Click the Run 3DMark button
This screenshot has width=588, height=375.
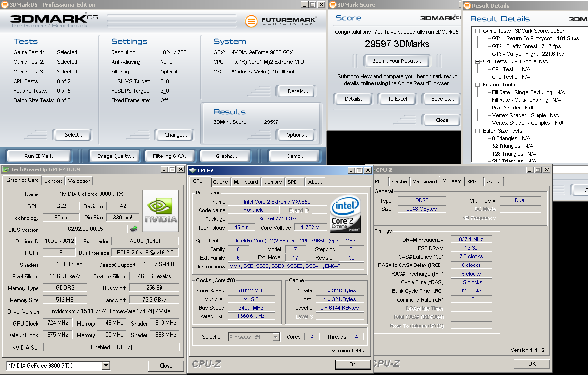39,156
